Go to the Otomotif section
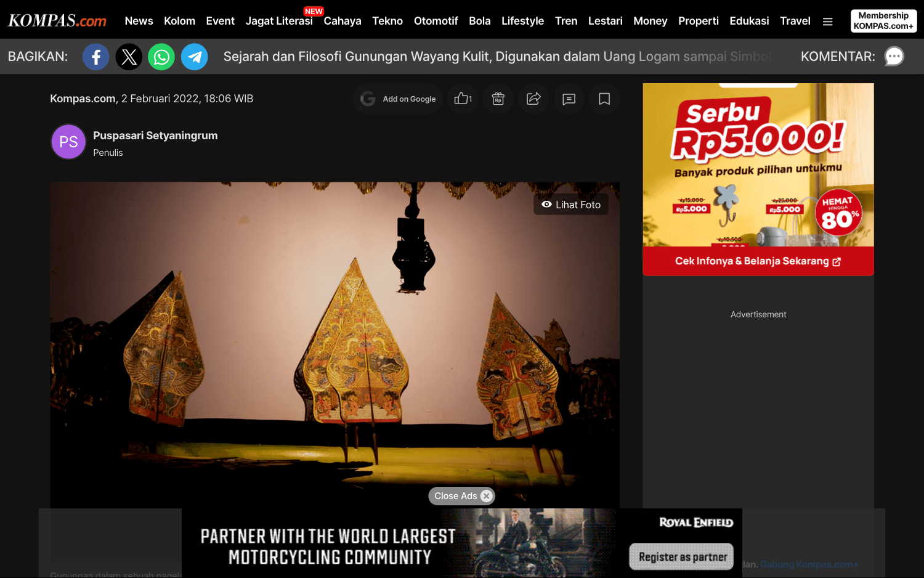The width and height of the screenshot is (924, 578). pyautogui.click(x=436, y=21)
